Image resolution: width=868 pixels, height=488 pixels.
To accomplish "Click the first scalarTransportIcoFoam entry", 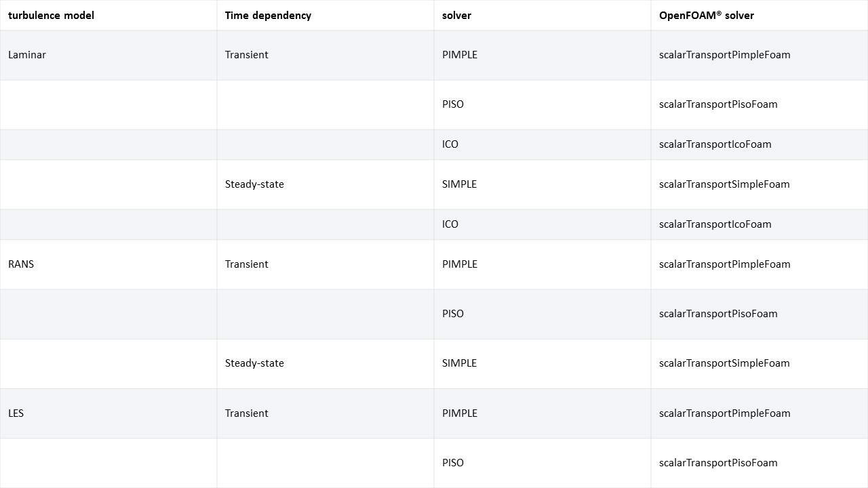I will (x=715, y=144).
